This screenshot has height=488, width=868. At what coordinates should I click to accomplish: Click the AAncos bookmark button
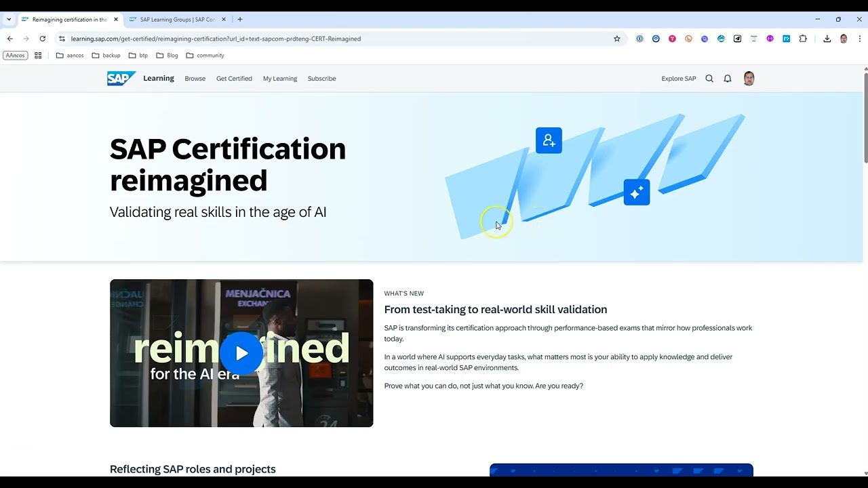coord(16,56)
